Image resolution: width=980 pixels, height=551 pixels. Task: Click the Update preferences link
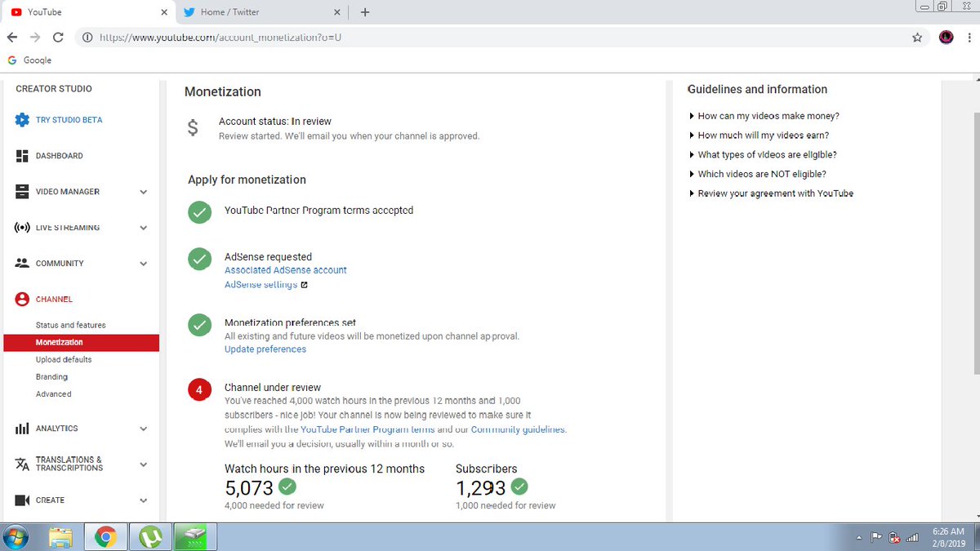(265, 349)
